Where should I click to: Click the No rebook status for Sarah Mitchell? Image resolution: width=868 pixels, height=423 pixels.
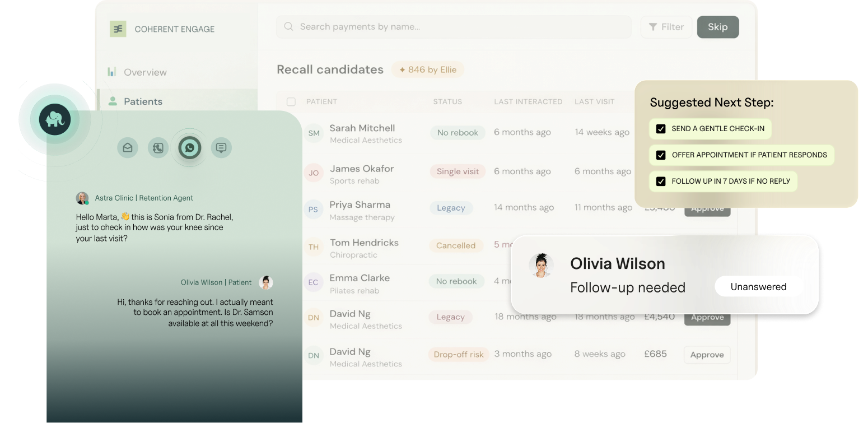click(x=458, y=133)
